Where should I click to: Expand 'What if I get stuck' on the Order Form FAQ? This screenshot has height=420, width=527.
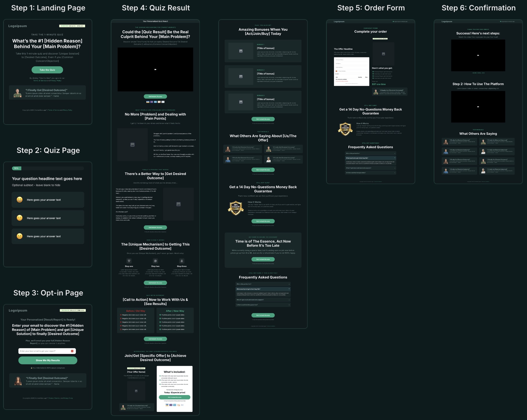pyautogui.click(x=370, y=168)
